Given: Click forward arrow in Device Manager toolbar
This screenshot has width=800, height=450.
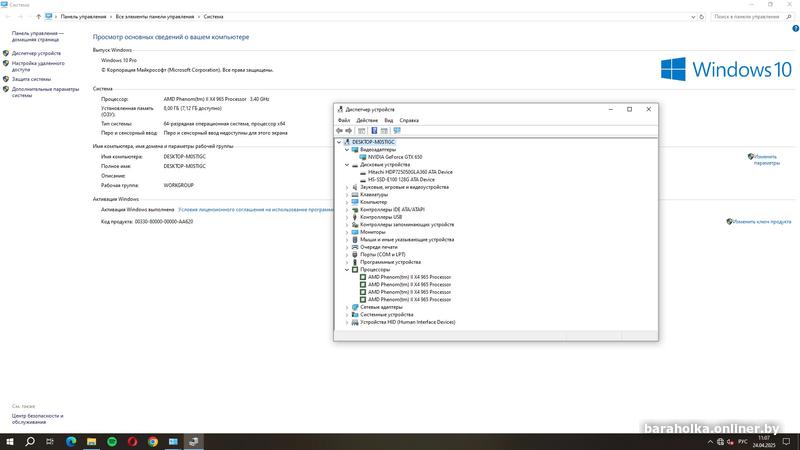Looking at the screenshot, I should point(348,131).
